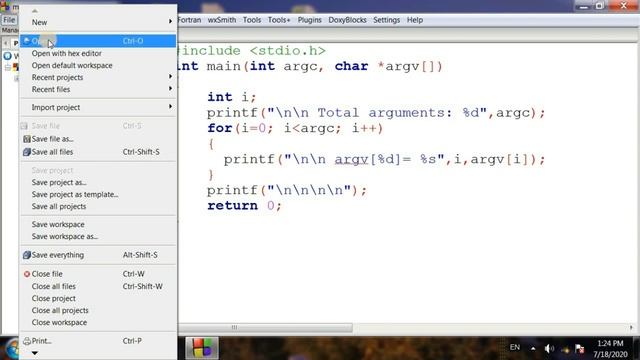Click the submenu arrow next to Recent projects
Screen dimensions: 640x360
[170, 76]
